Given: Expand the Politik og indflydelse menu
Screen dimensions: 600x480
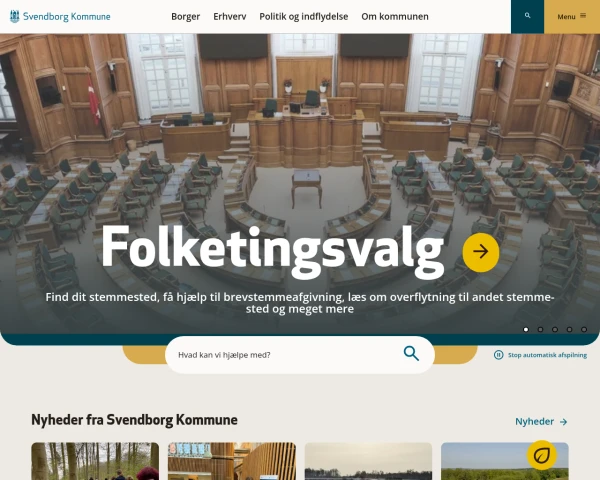Looking at the screenshot, I should [x=304, y=16].
